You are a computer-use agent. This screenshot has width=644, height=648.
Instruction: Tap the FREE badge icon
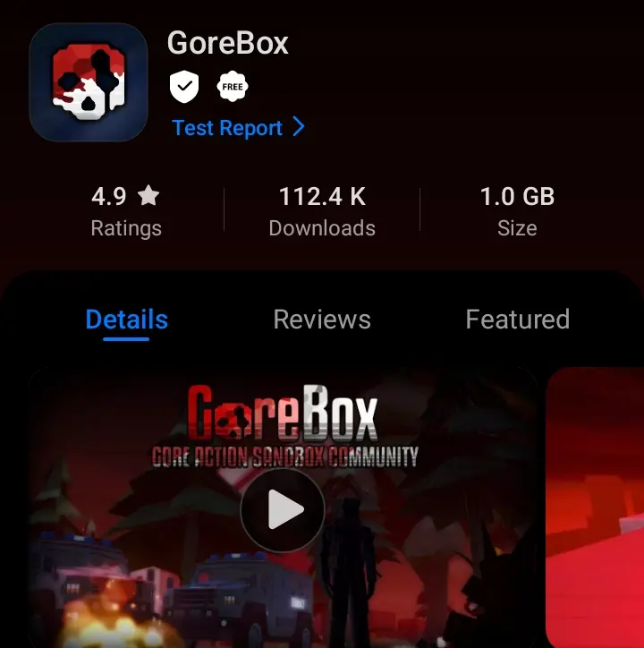pos(233,87)
